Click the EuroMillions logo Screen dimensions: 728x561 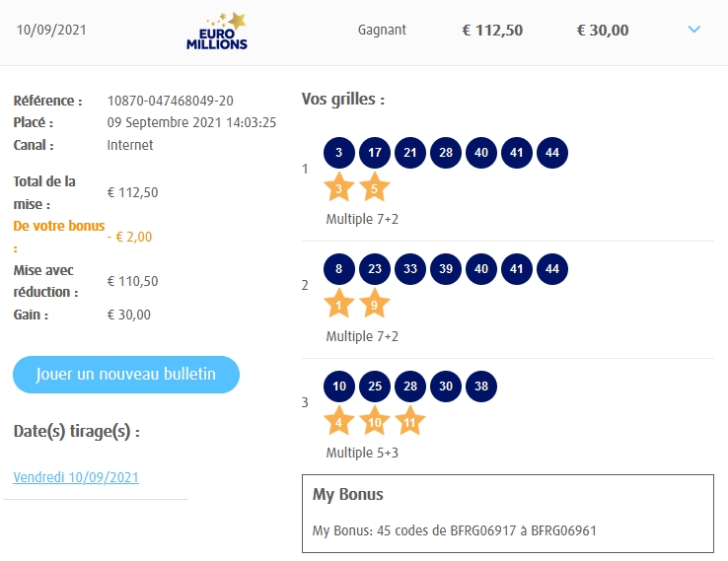tap(217, 32)
